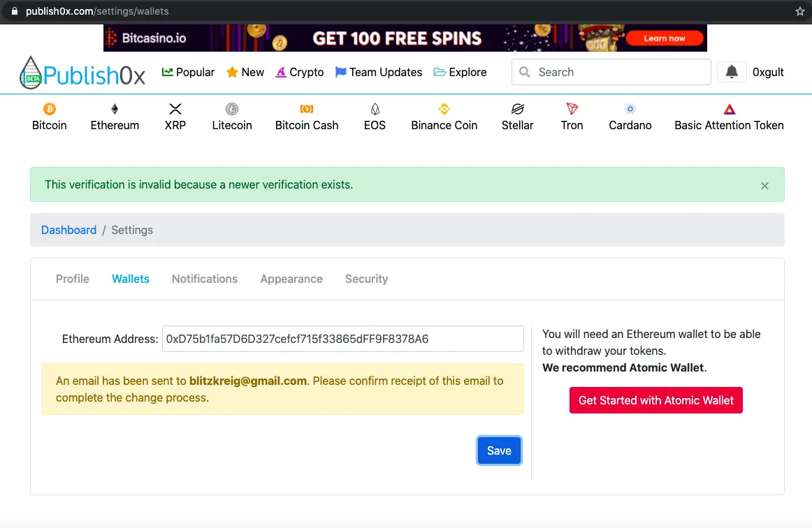Switch to the Profile tab

[73, 279]
